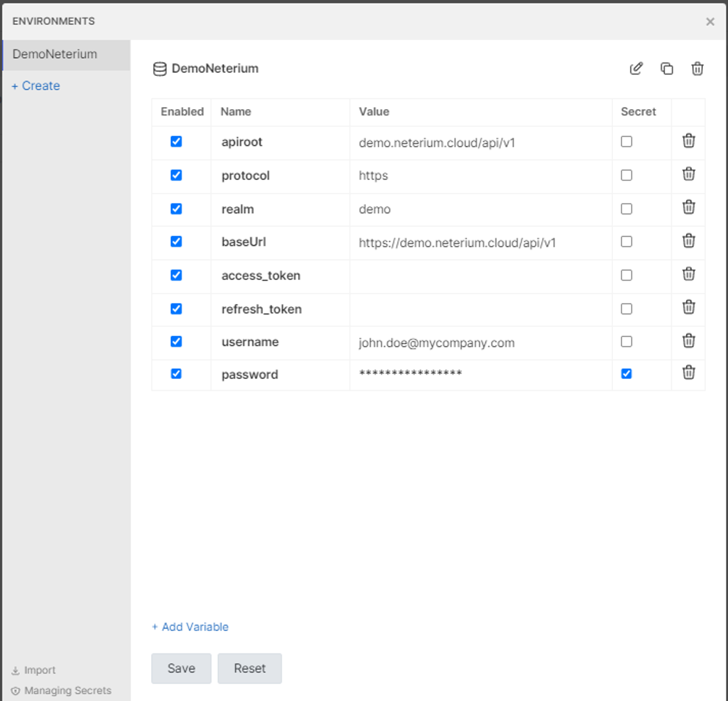Open the Managing Secrets help link

point(61,690)
